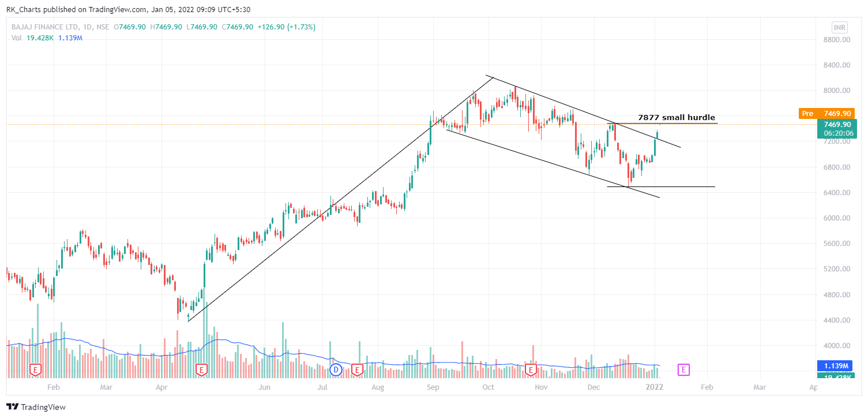Click the 2022 label on time axis

point(655,387)
